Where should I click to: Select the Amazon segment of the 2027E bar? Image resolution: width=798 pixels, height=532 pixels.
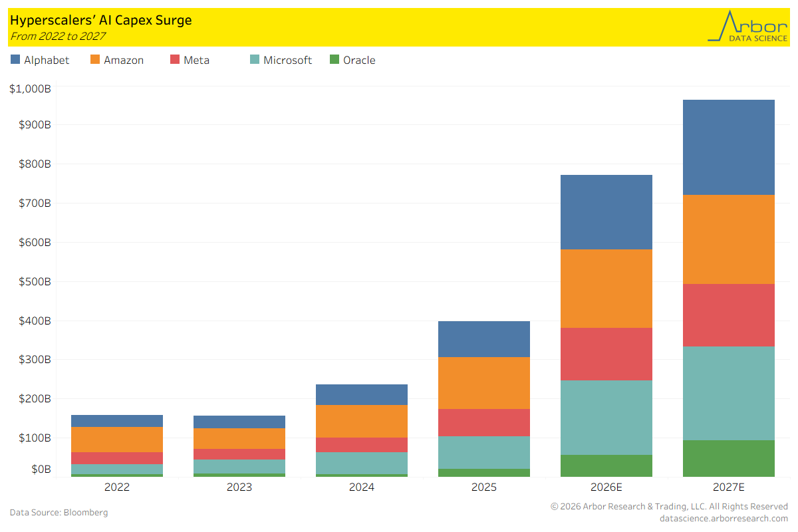coord(729,239)
